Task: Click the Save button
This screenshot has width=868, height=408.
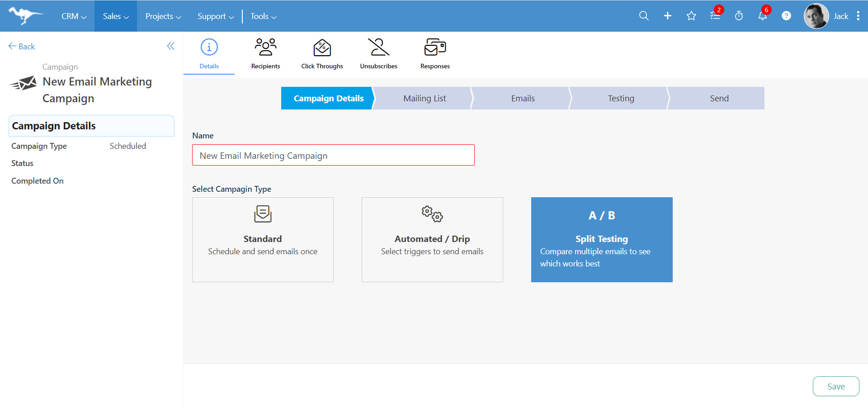Action: 836,386
